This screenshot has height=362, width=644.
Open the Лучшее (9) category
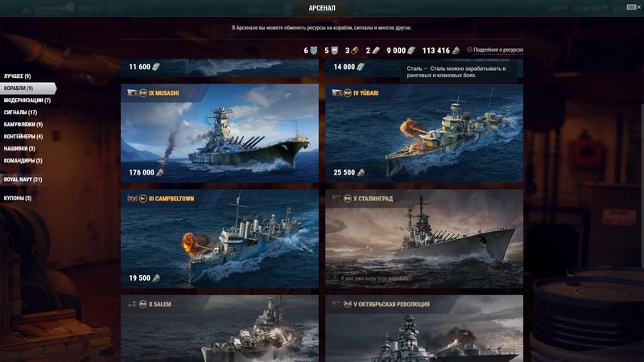point(17,76)
